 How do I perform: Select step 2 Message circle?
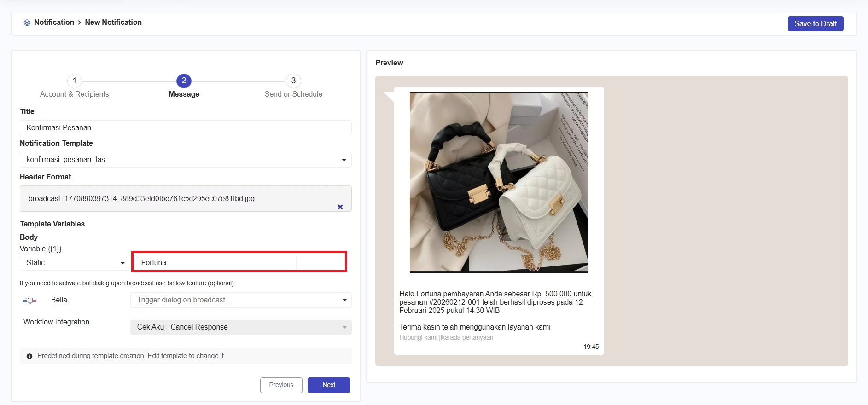(x=184, y=81)
